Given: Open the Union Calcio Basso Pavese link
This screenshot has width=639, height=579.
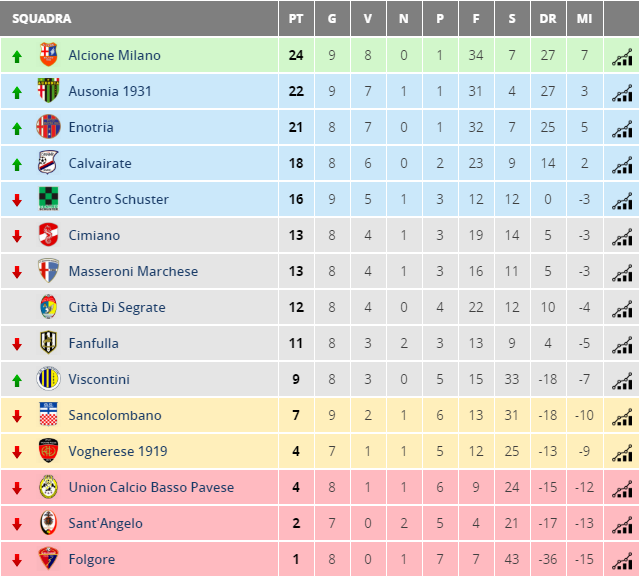Looking at the screenshot, I should (x=151, y=487).
